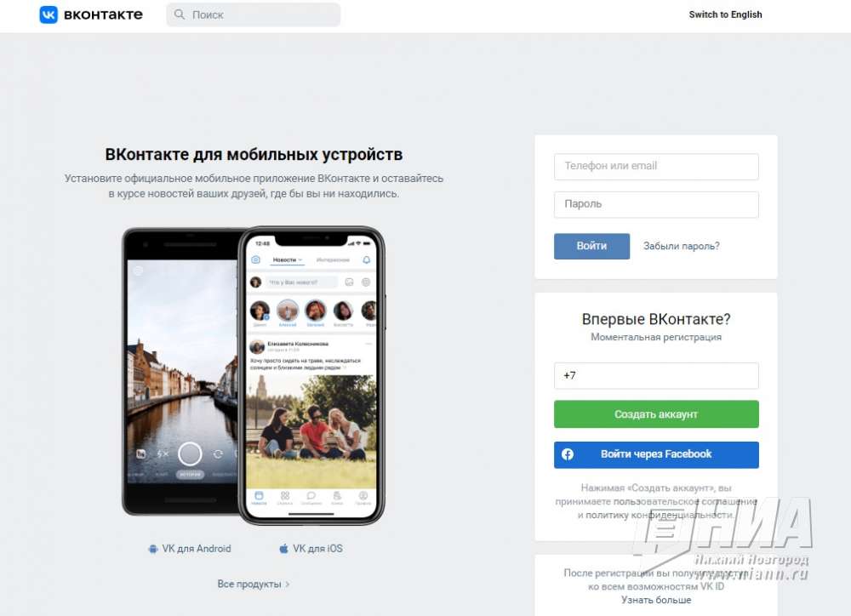The image size is (851, 616).
Task: Click the Android robot icon
Action: 153,549
